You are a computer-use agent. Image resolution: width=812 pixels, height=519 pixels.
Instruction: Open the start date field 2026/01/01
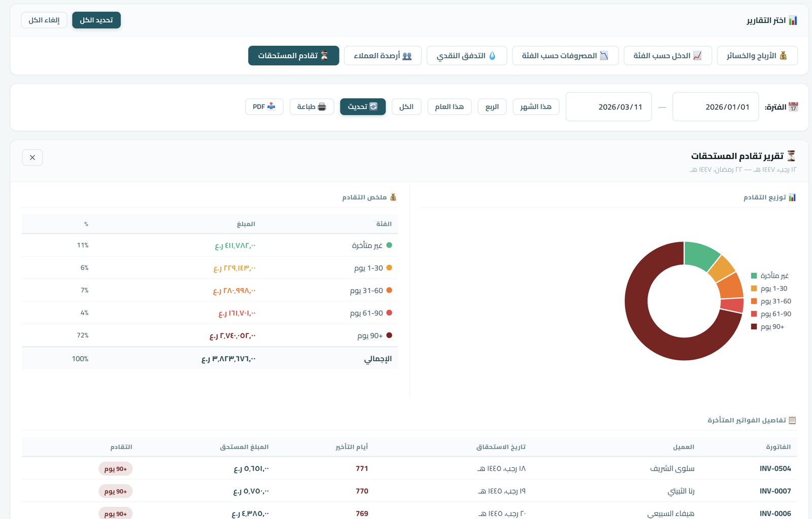point(715,107)
